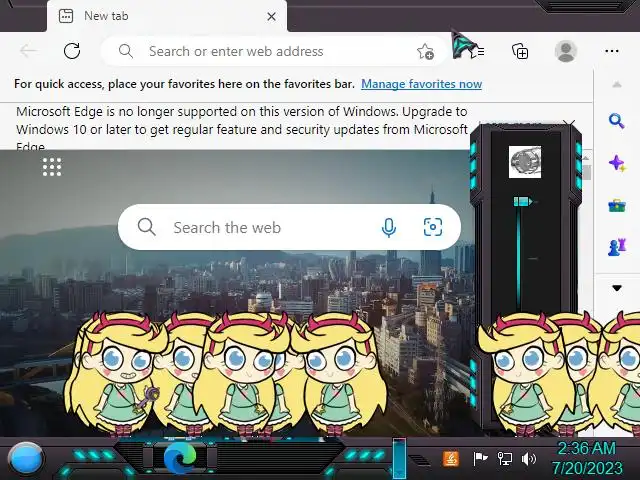The height and width of the screenshot is (480, 640).
Task: Open the Start orb button
Action: (26, 459)
